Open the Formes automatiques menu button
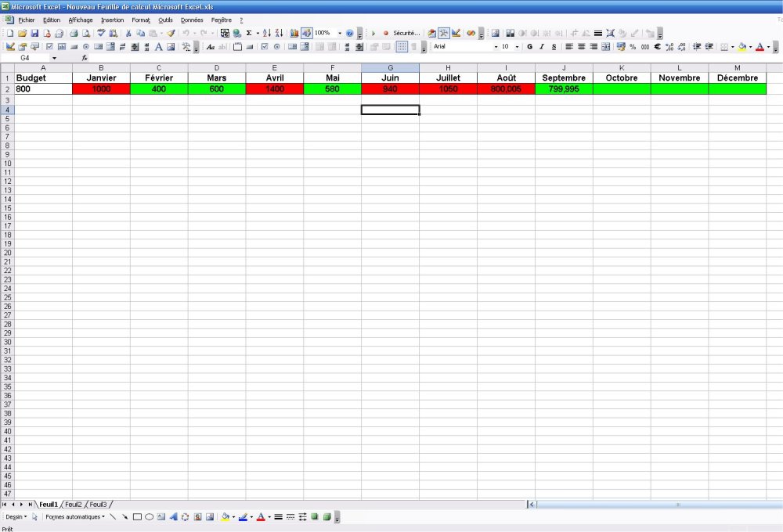783x532 pixels. (75, 517)
